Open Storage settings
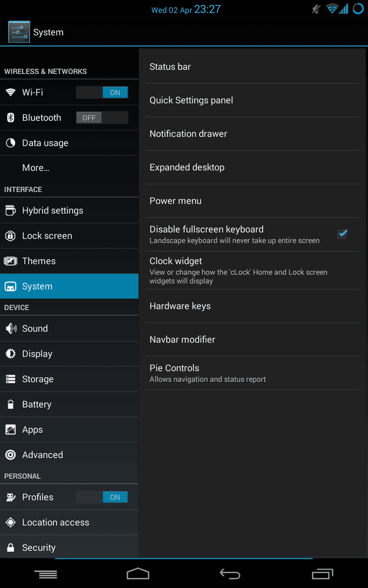This screenshot has height=588, width=368. 69,379
